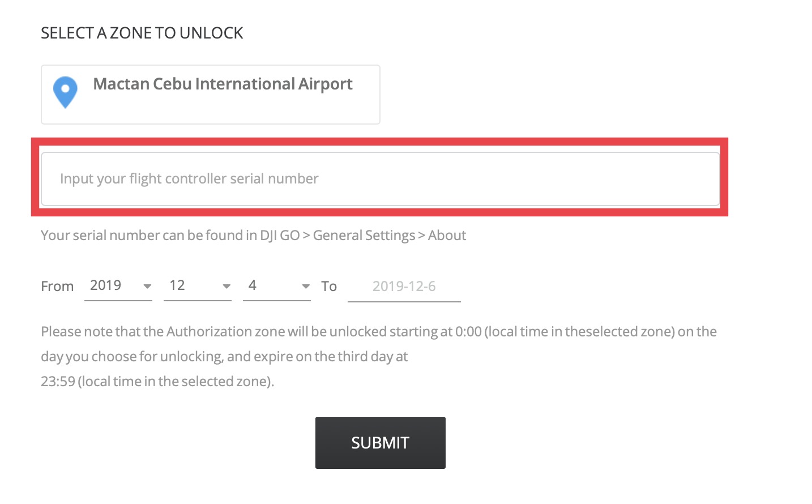Click the 23:59 local time note line

157,382
